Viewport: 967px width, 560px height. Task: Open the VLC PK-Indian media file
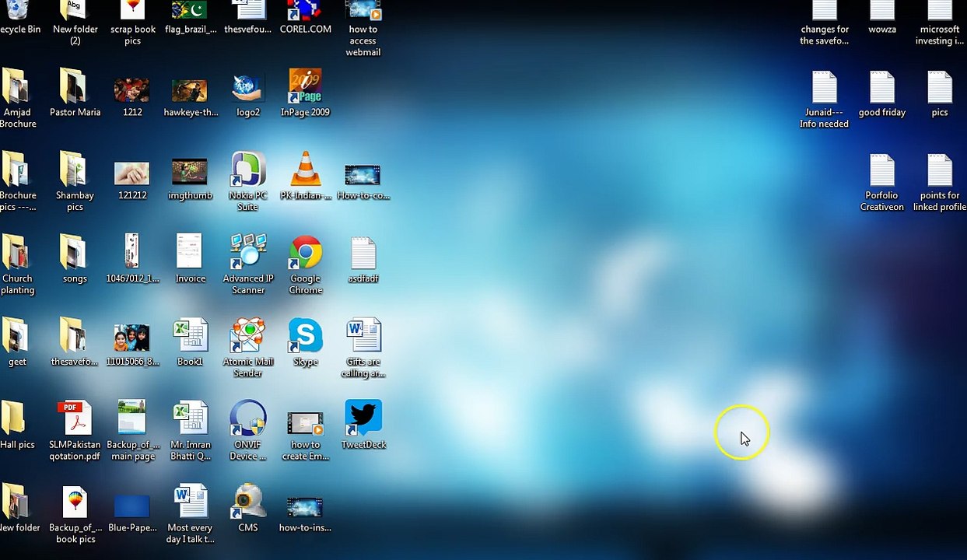tap(306, 176)
